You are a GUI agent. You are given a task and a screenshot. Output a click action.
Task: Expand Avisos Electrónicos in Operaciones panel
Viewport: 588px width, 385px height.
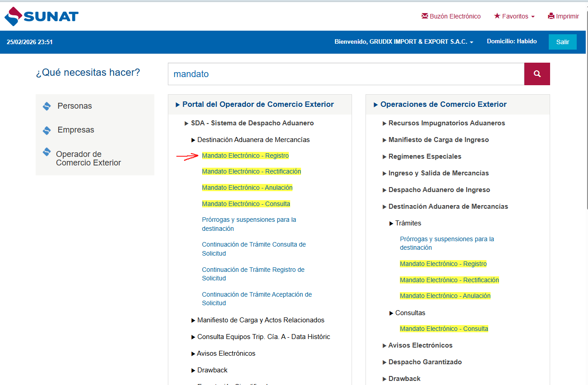point(417,345)
